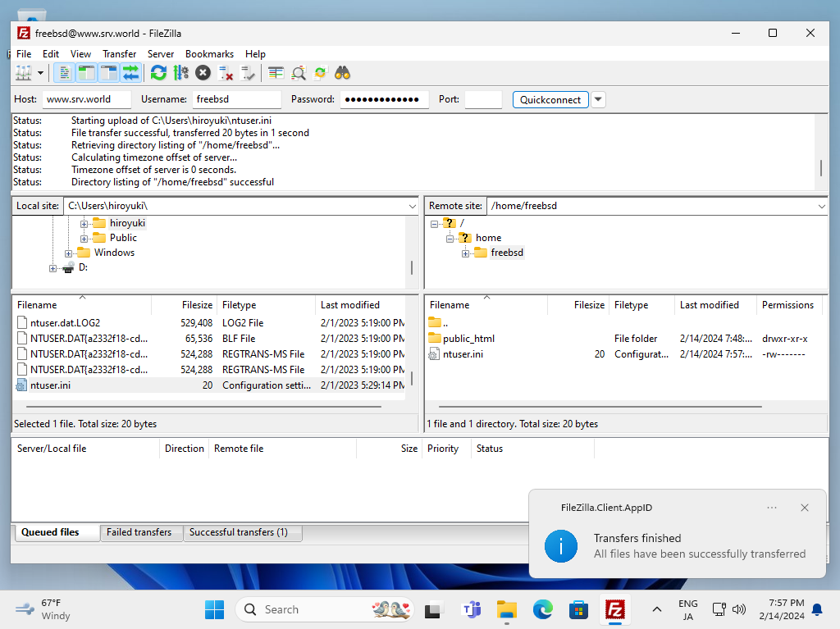
Task: Open the Transfer menu
Action: tap(120, 53)
